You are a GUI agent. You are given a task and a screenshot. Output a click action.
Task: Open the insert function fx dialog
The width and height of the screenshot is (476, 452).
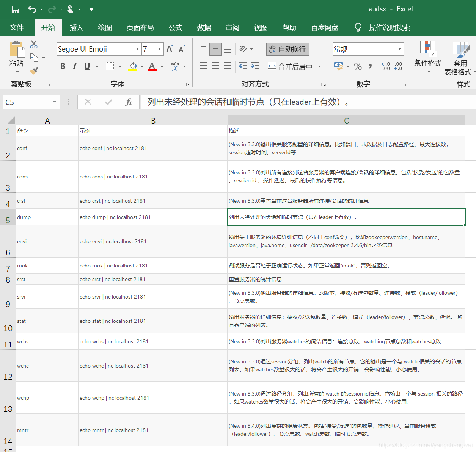point(129,102)
